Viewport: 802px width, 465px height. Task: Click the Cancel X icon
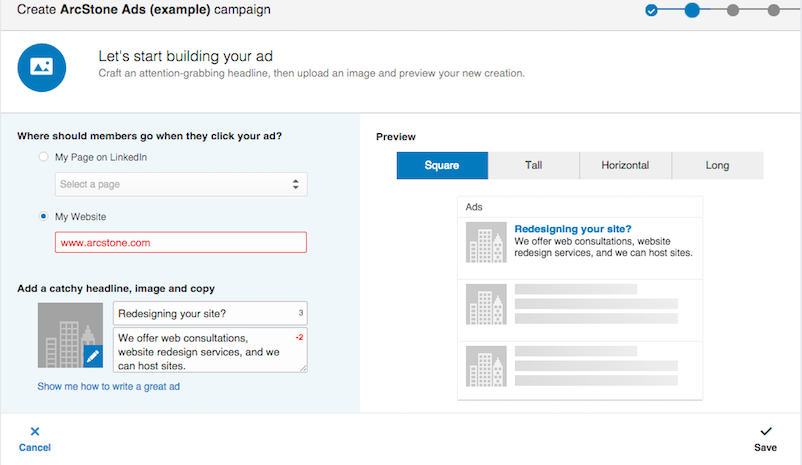35,431
